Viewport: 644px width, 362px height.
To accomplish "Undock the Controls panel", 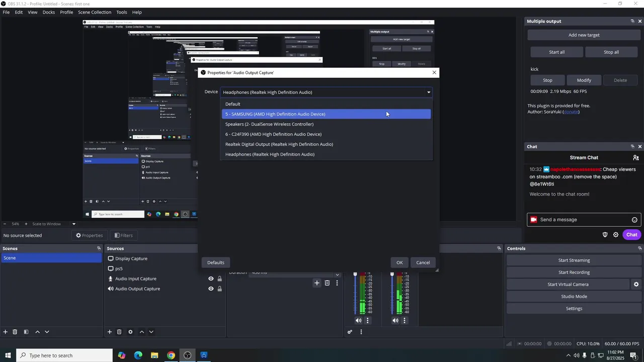I will coord(640,248).
